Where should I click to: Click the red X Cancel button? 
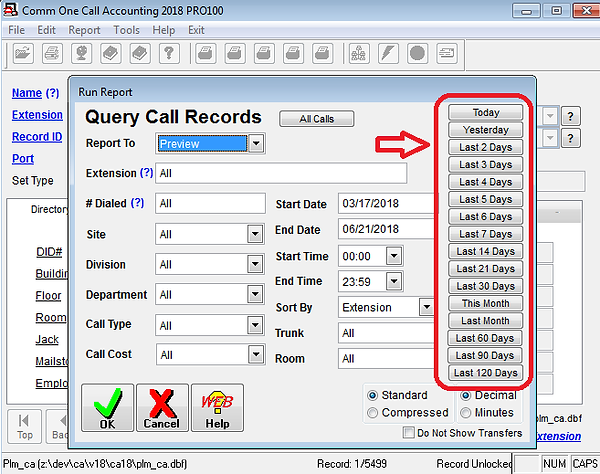162,408
